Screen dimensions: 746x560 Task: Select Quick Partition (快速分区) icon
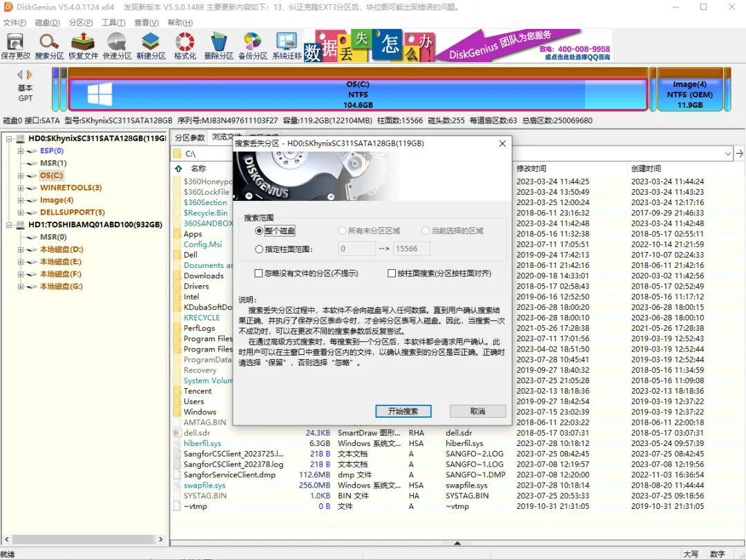coord(117,46)
